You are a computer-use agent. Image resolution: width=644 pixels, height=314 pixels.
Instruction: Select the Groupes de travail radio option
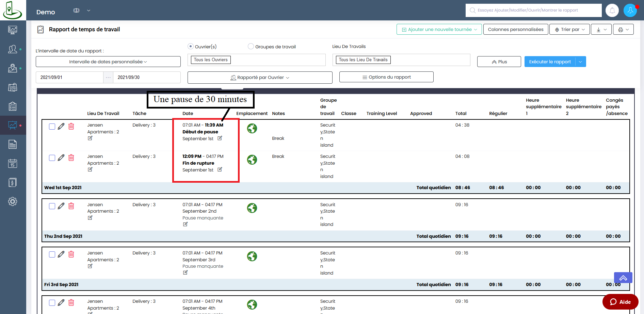[x=251, y=46]
